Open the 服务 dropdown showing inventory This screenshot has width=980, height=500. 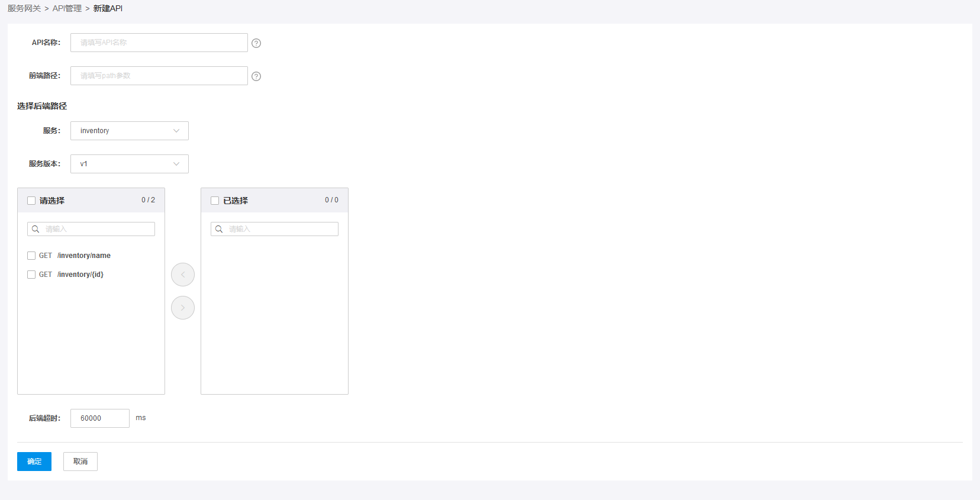(x=124, y=131)
